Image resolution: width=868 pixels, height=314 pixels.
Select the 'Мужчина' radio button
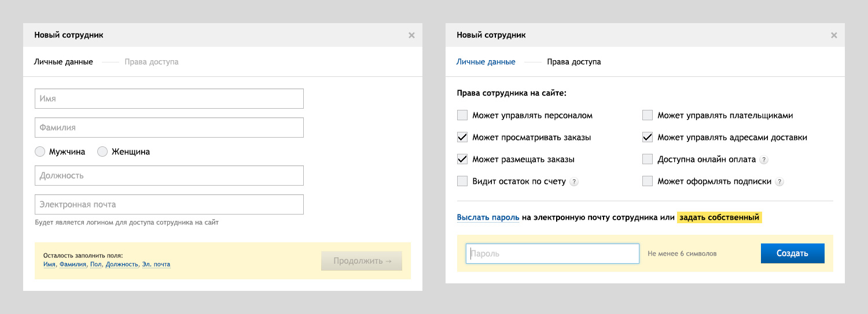[x=40, y=152]
